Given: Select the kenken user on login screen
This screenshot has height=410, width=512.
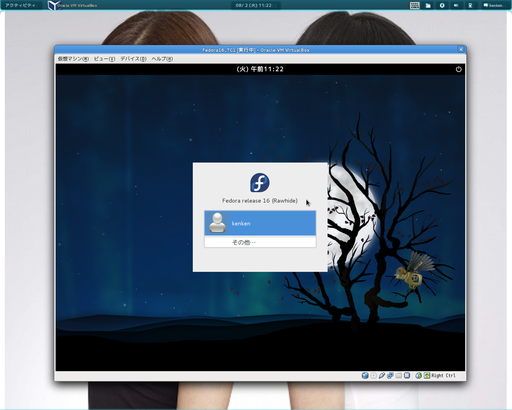Looking at the screenshot, I should 260,223.
